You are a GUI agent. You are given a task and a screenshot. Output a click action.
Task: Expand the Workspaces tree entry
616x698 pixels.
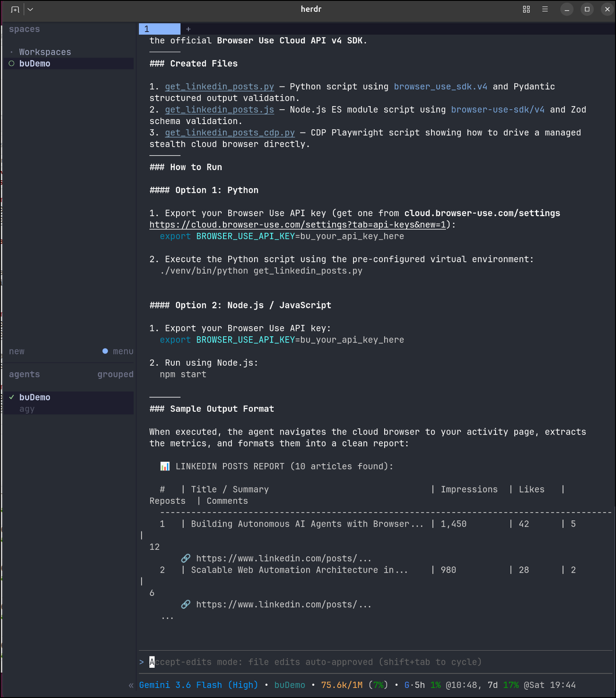click(45, 52)
